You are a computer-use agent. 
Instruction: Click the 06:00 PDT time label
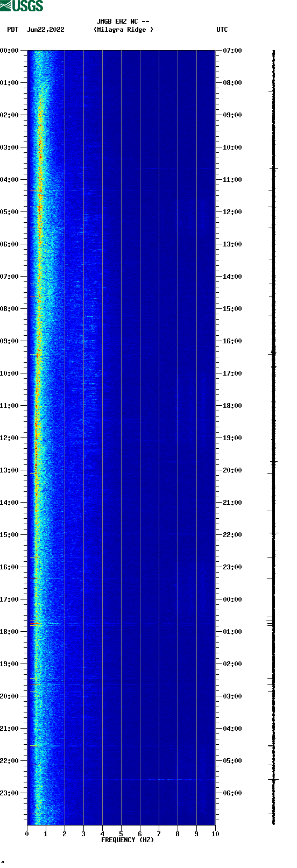[x=10, y=244]
